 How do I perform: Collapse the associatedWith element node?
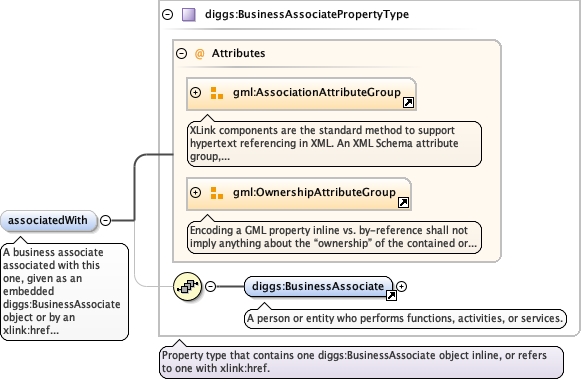click(106, 221)
